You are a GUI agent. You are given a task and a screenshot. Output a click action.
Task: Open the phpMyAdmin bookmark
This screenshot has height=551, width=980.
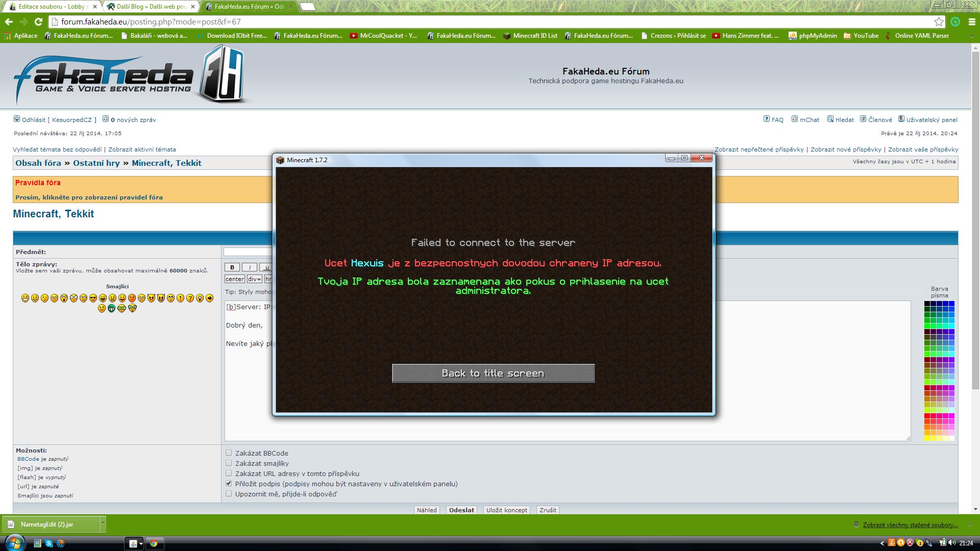813,36
